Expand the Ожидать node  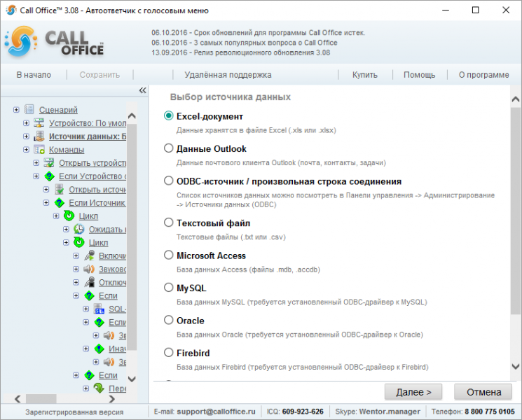(67, 229)
